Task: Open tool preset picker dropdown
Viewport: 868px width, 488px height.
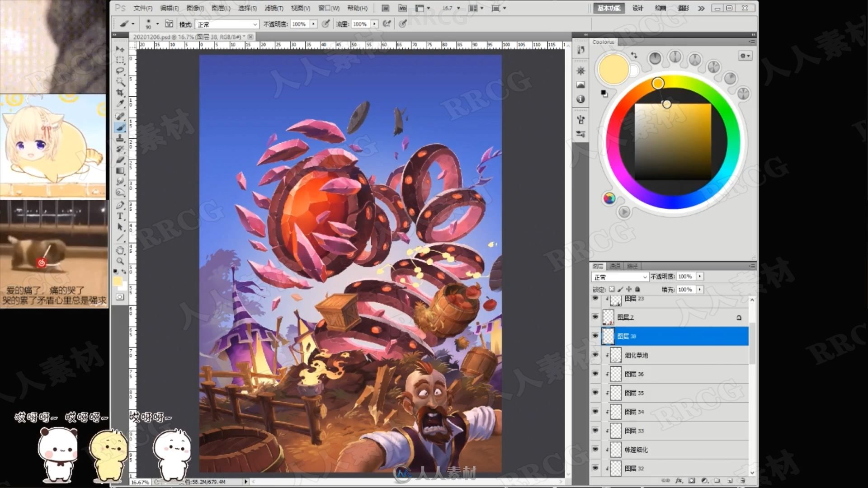Action: click(x=133, y=24)
